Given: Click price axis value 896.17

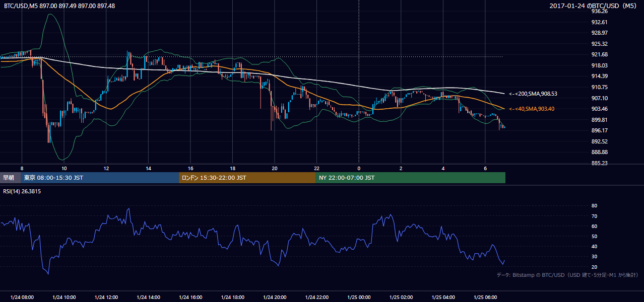Looking at the screenshot, I should click(599, 130).
